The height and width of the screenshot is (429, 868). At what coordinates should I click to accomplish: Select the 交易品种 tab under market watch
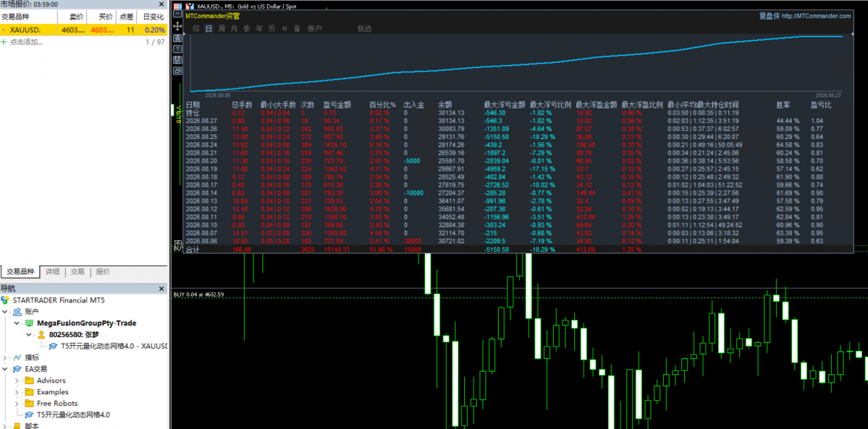[20, 272]
